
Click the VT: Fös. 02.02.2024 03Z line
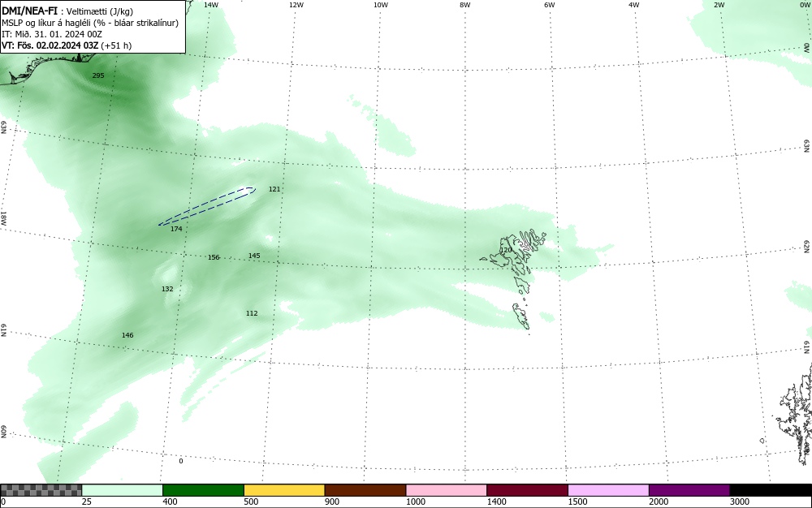tap(67, 45)
